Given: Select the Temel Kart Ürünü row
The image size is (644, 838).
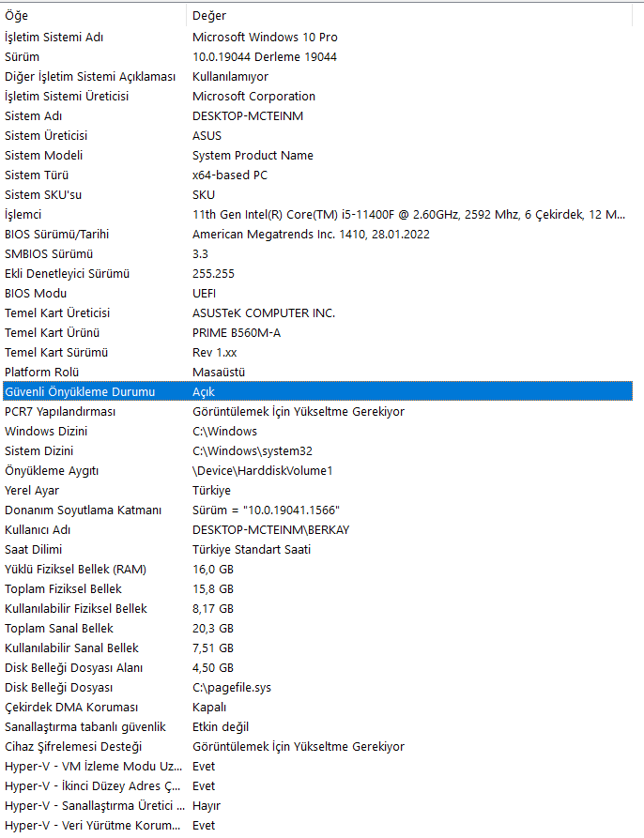Looking at the screenshot, I should (x=317, y=333).
